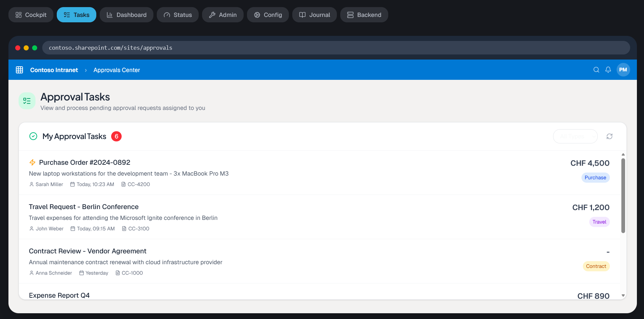Click the app launcher grid icon

[x=19, y=70]
